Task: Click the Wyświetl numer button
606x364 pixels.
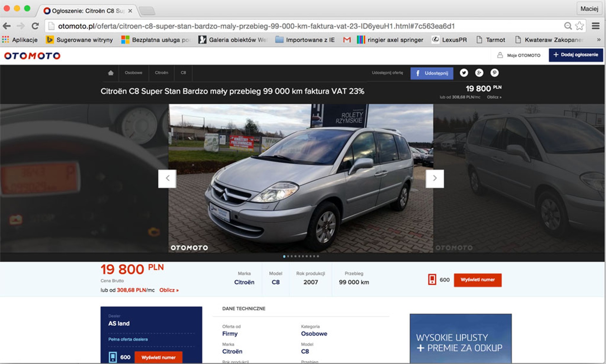Action: [478, 280]
